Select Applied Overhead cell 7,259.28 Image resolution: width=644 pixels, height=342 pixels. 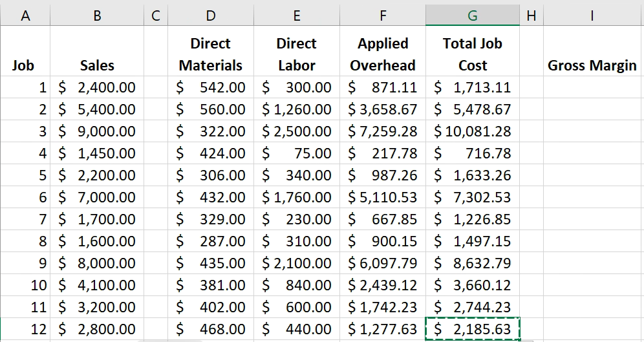383,131
